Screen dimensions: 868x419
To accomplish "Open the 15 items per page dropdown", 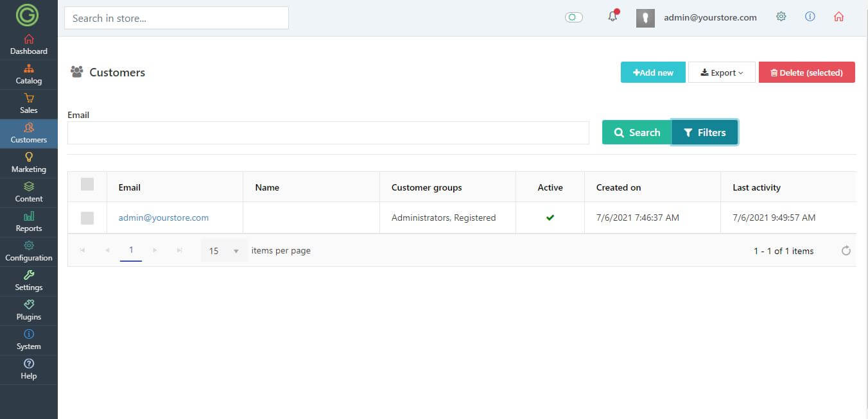I will coord(224,251).
